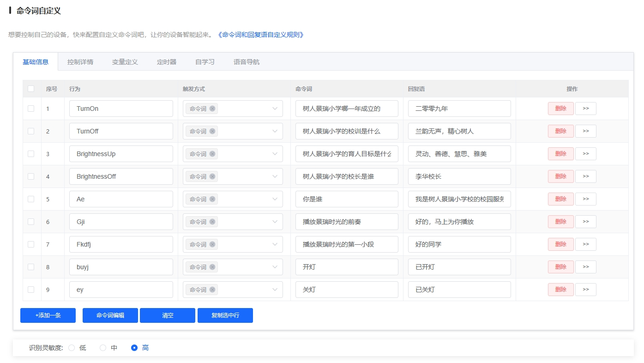Delete row 1 with its 删除 button
Screen dimensions: 644x363
(x=561, y=109)
